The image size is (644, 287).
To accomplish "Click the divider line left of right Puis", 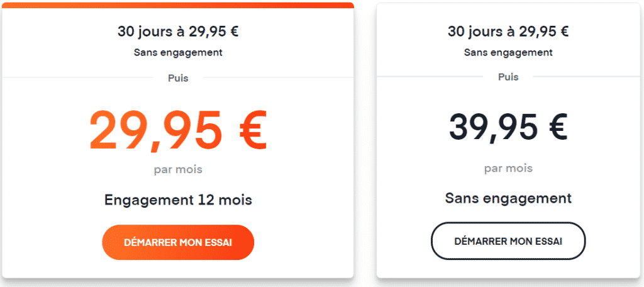I will 430,76.
